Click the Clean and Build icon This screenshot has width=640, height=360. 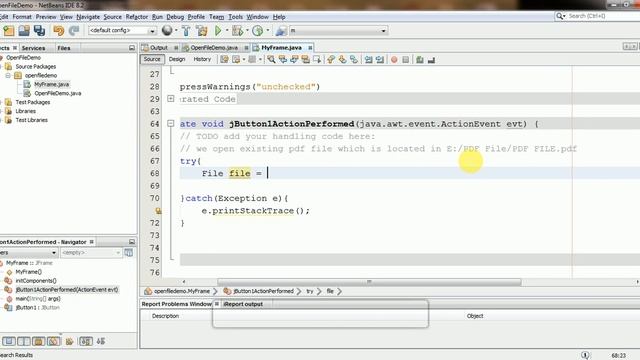[x=202, y=31]
